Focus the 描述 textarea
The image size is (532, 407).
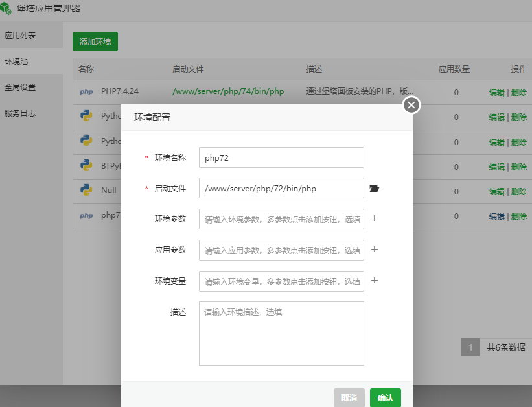(x=281, y=333)
